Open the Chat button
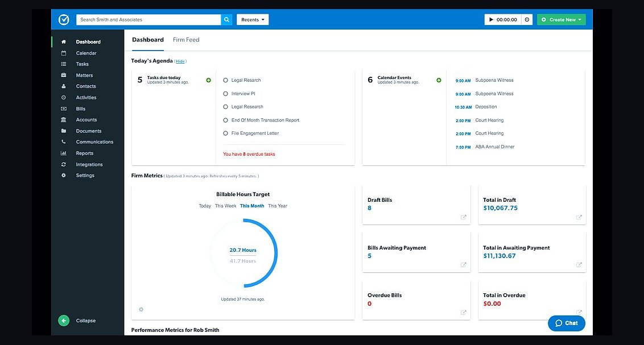644x345 pixels. (567, 323)
